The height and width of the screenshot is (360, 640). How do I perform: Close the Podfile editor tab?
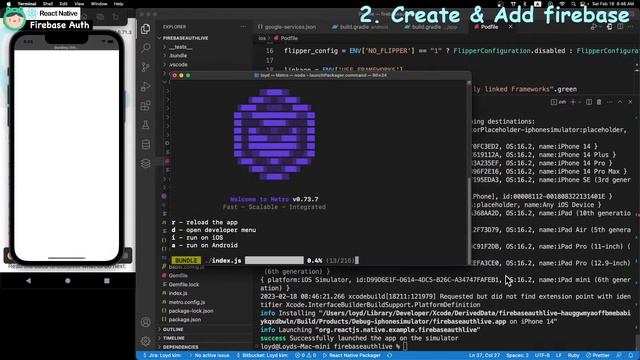pyautogui.click(x=510, y=27)
